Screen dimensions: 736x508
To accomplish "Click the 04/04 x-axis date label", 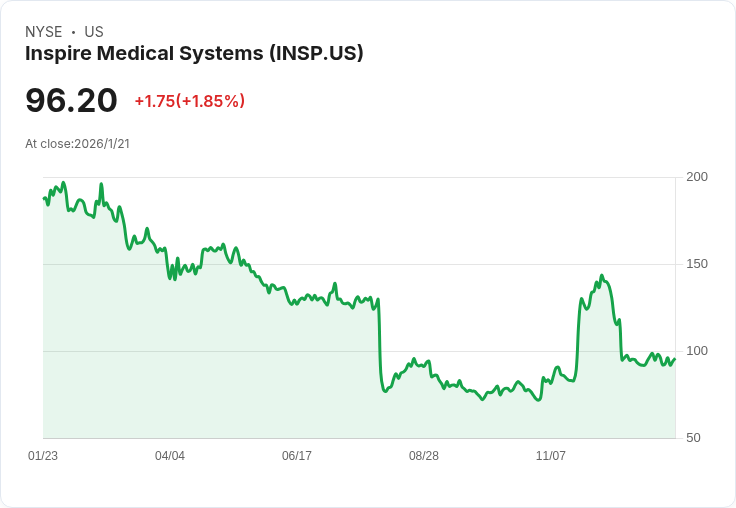I will click(170, 456).
